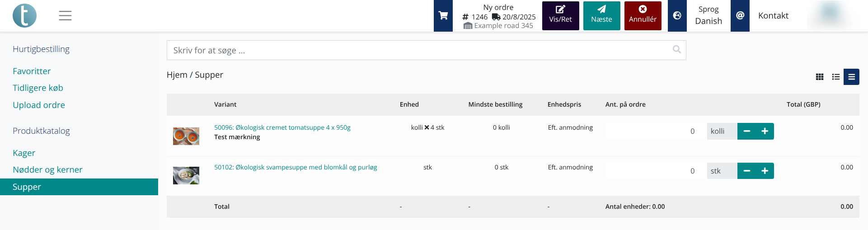This screenshot has height=230, width=868.
Task: Open the tomatsuppe product thumbnail
Action: pyautogui.click(x=186, y=136)
